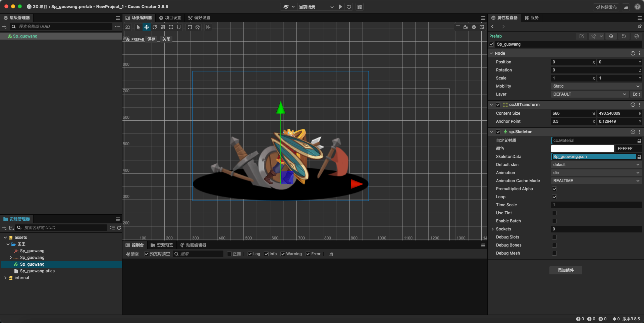This screenshot has height=323, width=644.
Task: Collapse the Node section
Action: (491, 53)
